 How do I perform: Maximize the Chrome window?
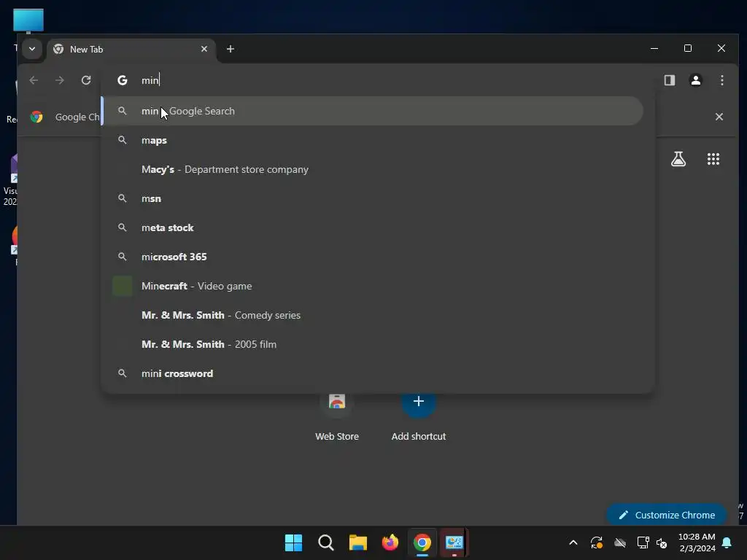tap(687, 48)
